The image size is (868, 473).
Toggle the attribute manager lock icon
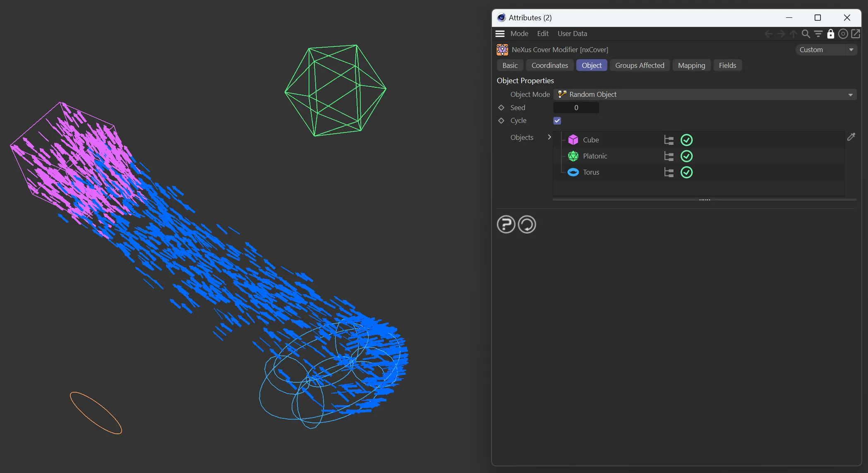pos(830,34)
